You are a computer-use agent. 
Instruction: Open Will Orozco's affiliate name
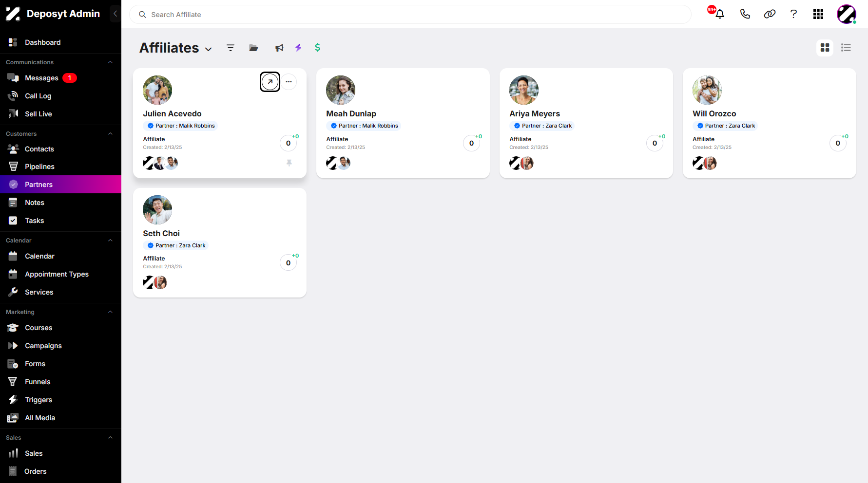[714, 113]
